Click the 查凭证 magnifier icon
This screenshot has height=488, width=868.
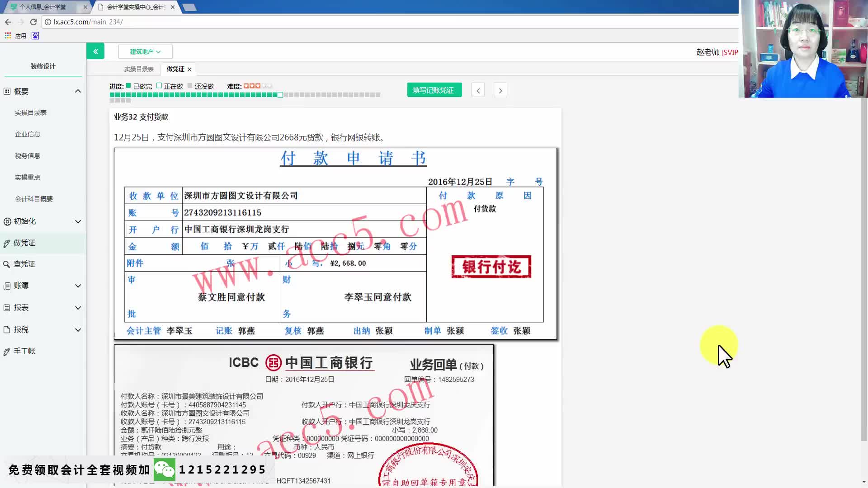coord(7,264)
